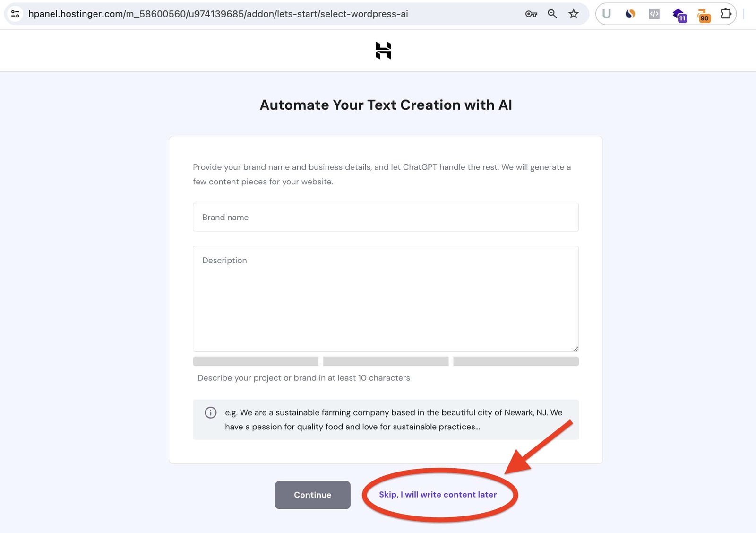
Task: Bookmark this page with the star
Action: click(x=573, y=14)
